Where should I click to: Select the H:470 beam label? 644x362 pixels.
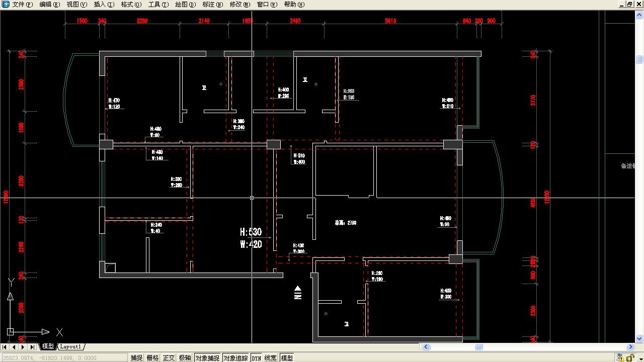tap(114, 101)
